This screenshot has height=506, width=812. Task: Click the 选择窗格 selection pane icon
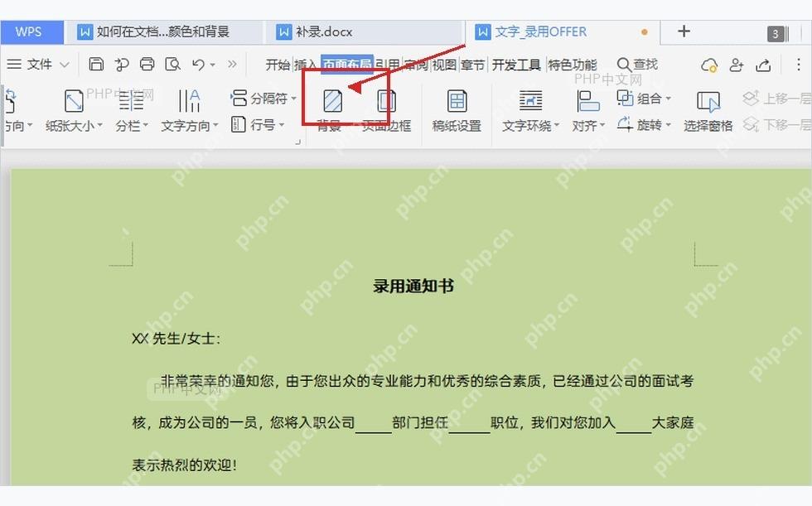point(708,103)
